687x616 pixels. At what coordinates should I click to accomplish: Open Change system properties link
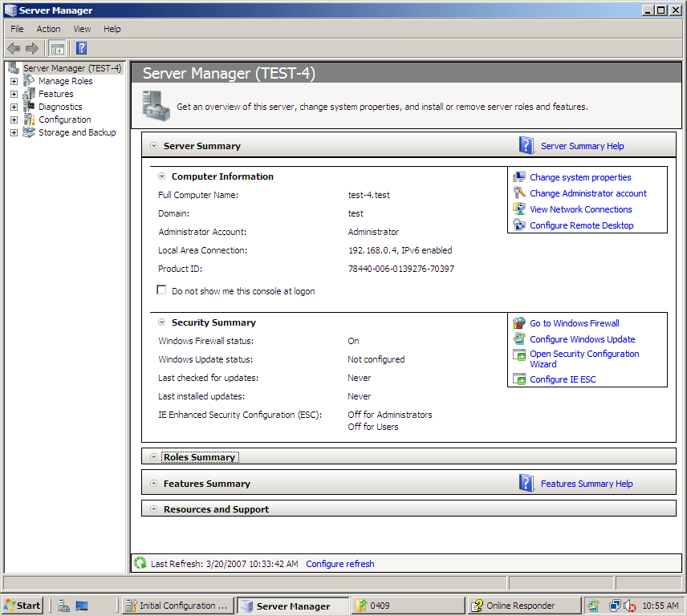click(x=580, y=177)
